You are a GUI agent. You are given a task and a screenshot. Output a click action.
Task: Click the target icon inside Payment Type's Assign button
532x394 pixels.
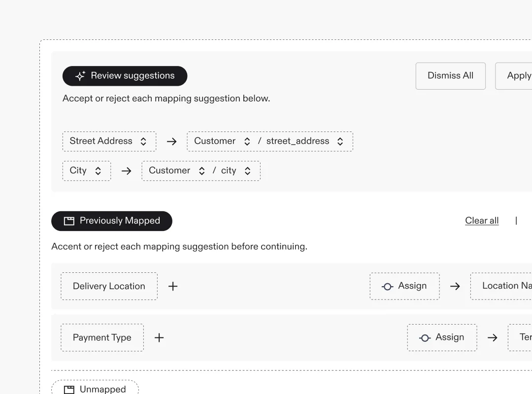point(425,337)
